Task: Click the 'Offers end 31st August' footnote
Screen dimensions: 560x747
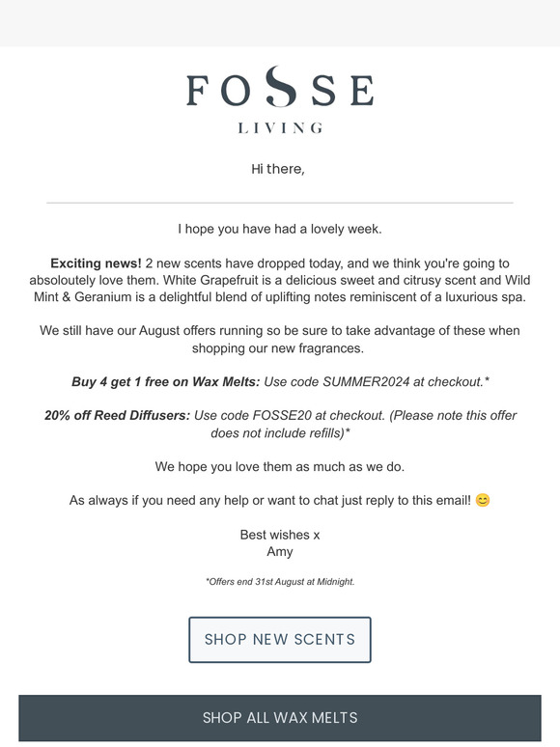Action: (x=280, y=582)
